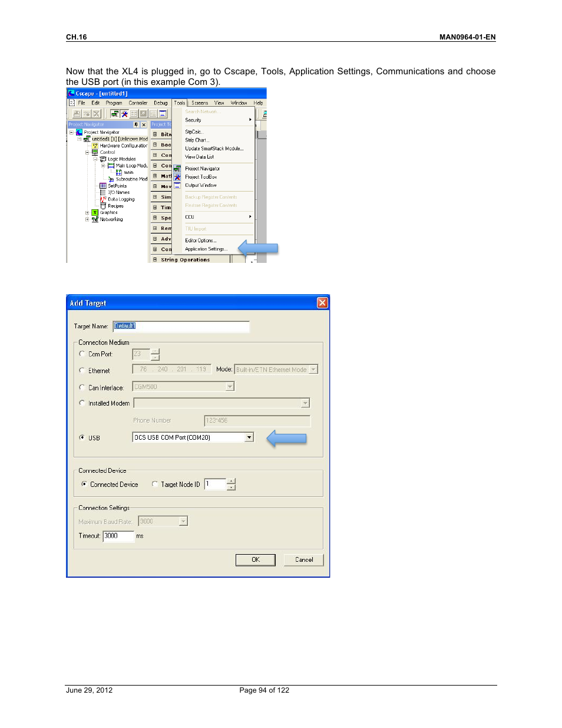Select the USB radio button
The image size is (562, 728).
pos(82,437)
